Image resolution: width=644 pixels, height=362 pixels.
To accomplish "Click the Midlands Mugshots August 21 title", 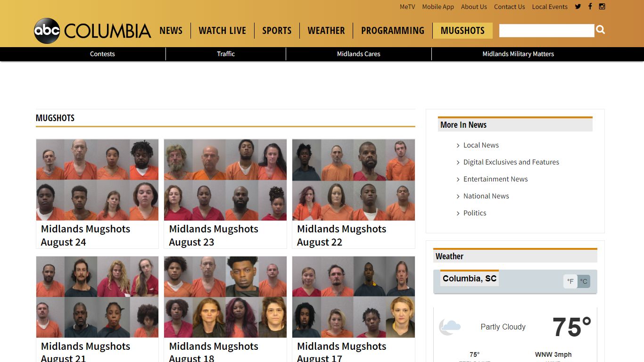I will point(85,352).
